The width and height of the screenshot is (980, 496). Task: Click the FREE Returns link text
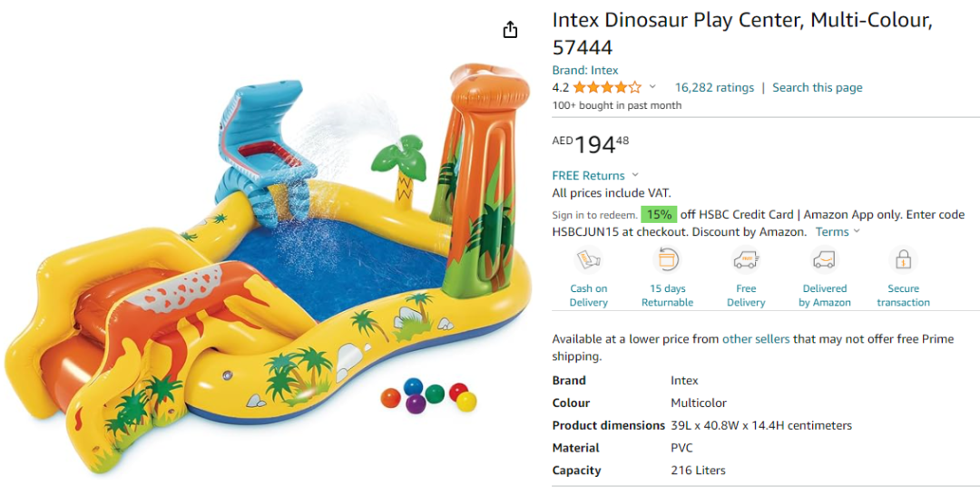point(588,176)
